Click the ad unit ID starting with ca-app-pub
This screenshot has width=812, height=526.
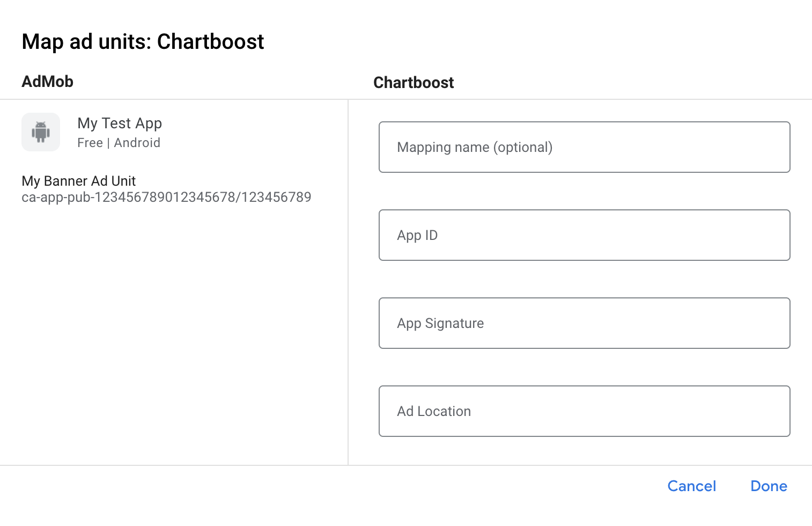[x=166, y=197]
